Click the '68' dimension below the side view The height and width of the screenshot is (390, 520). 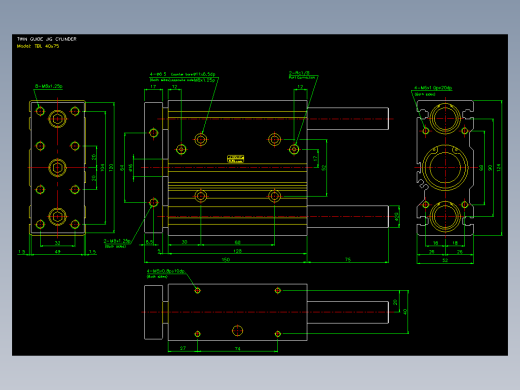(x=237, y=242)
